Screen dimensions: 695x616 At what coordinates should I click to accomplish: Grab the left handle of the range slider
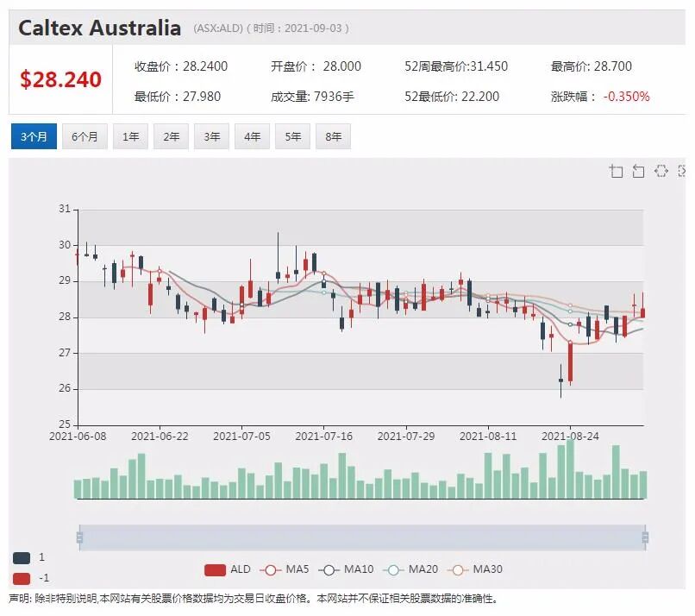[80, 537]
